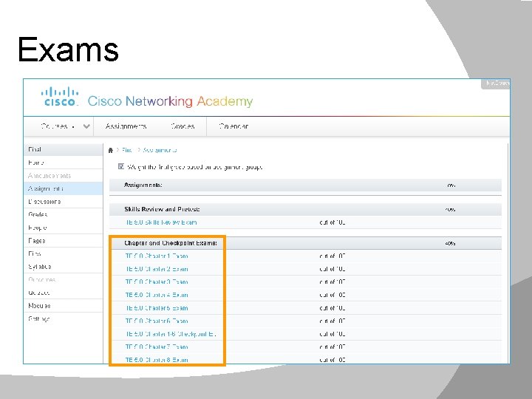The width and height of the screenshot is (532, 399).
Task: Open ITE 5.0 Chapter 8 Exam
Action: [x=157, y=360]
